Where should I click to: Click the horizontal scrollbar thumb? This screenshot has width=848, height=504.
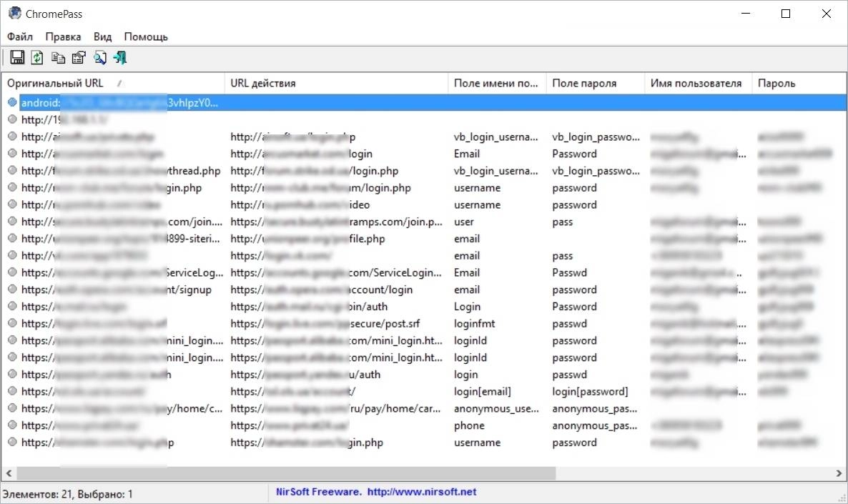pyautogui.click(x=286, y=473)
